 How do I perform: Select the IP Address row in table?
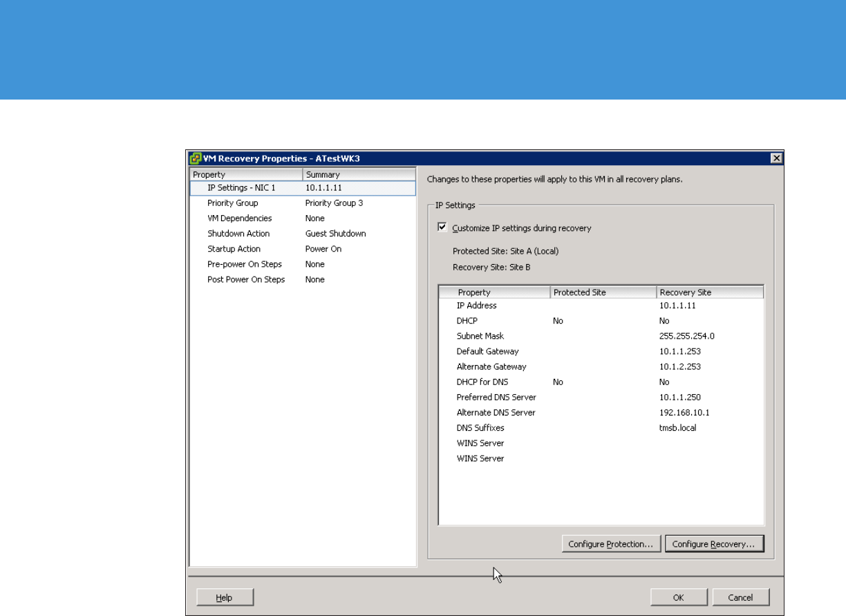601,306
